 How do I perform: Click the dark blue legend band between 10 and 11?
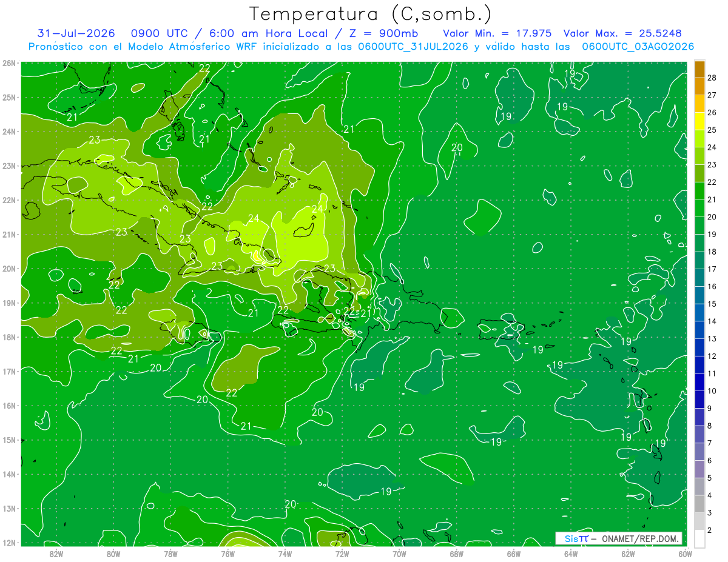pos(699,381)
